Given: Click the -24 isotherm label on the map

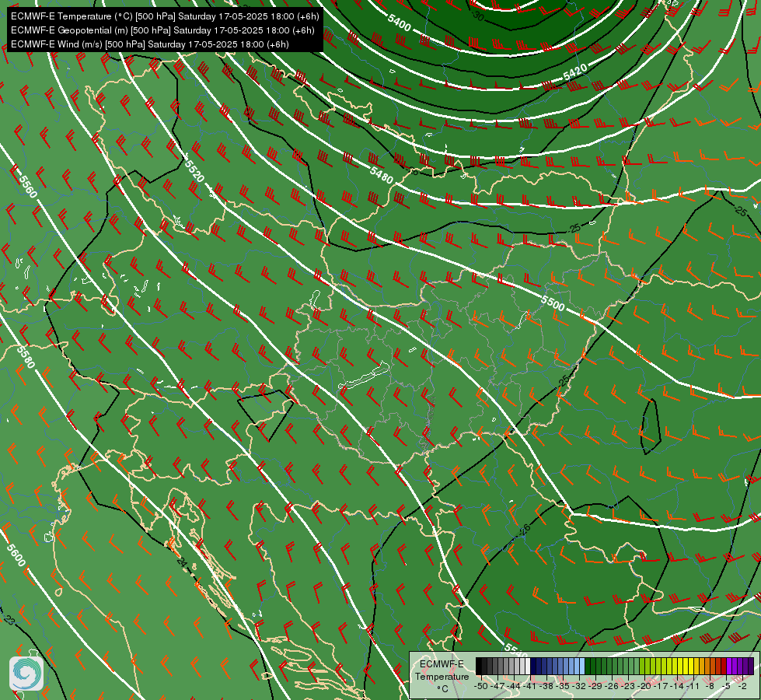Looking at the screenshot, I should [x=181, y=562].
